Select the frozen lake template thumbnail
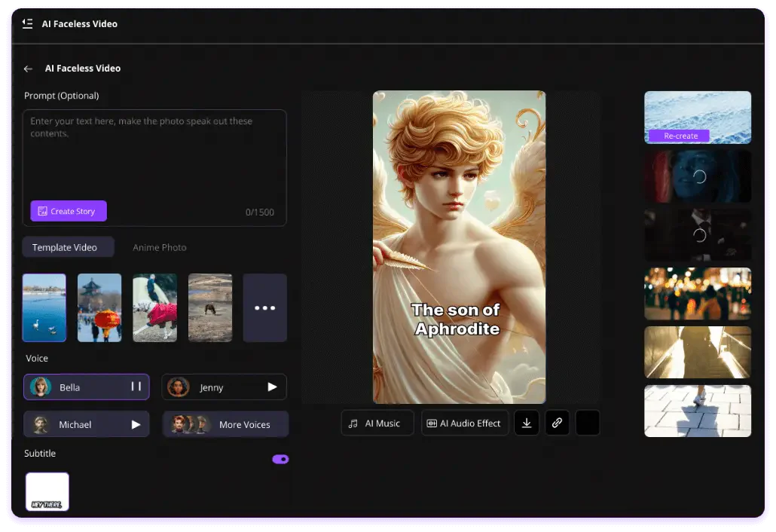The width and height of the screenshot is (776, 532). click(x=44, y=307)
